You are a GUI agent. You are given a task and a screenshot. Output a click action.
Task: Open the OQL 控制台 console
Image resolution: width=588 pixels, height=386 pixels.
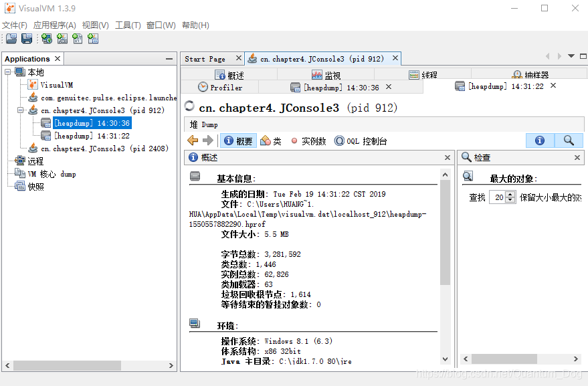coord(361,140)
